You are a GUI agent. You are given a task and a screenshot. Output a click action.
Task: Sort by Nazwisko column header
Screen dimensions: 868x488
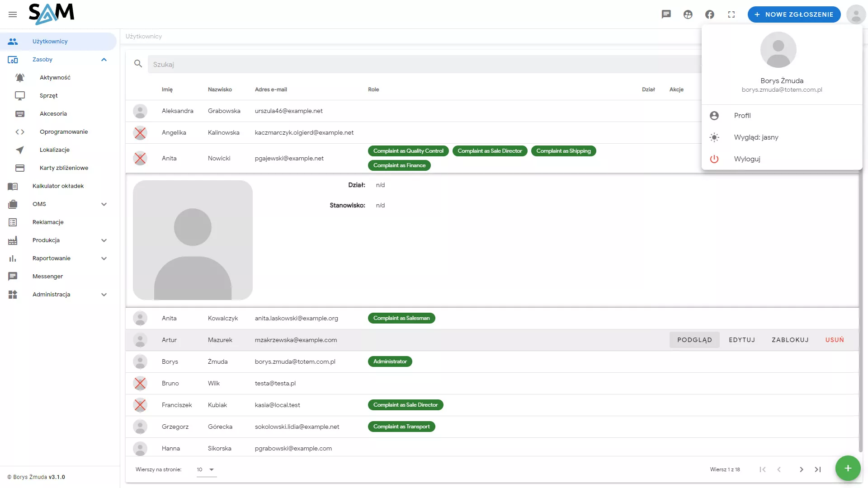(x=220, y=89)
